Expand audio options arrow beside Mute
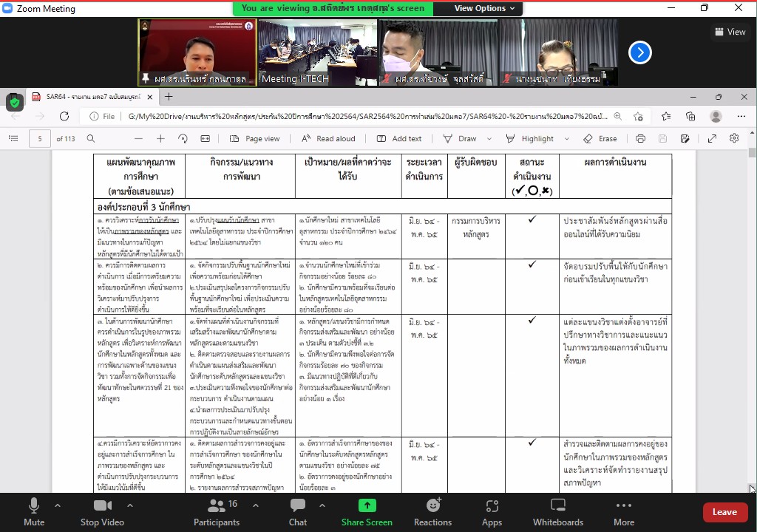This screenshot has width=757, height=532. (58, 505)
